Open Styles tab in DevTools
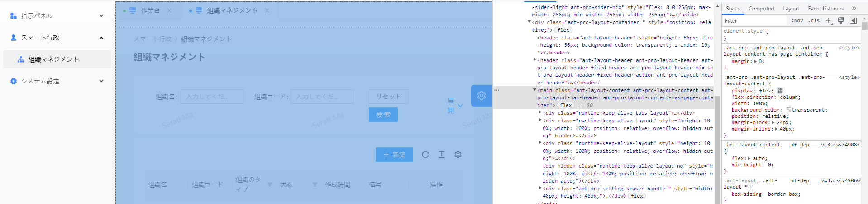The height and width of the screenshot is (204, 868). pyautogui.click(x=733, y=8)
